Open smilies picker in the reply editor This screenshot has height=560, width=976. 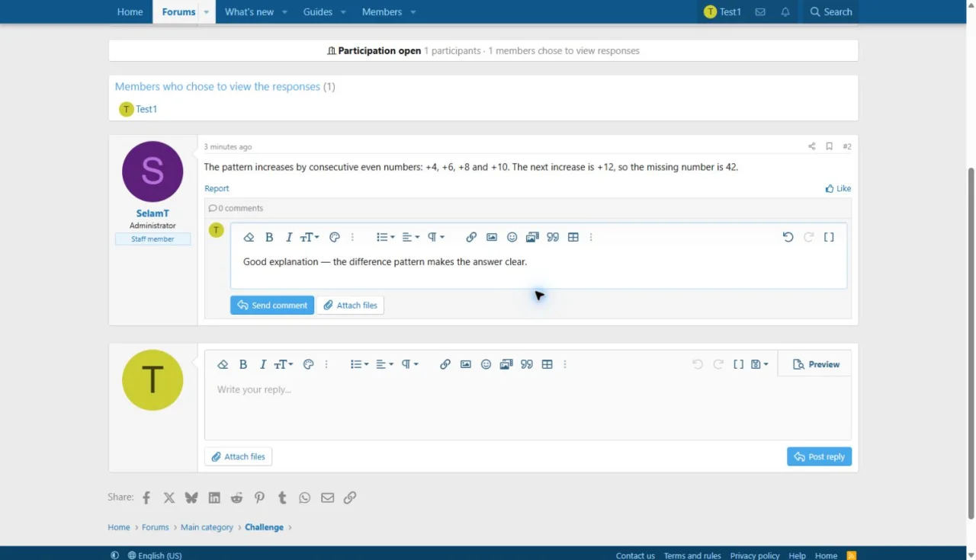click(x=486, y=365)
